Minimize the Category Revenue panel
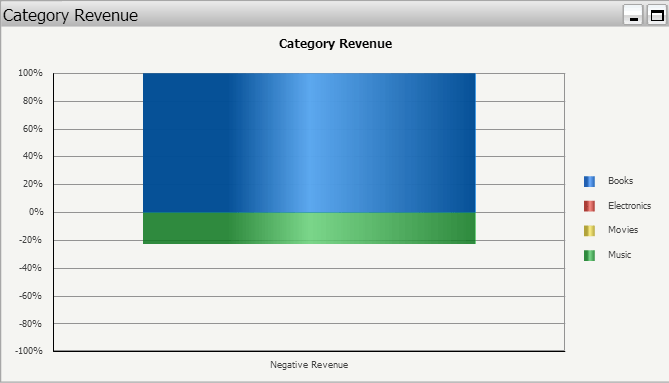 point(633,15)
